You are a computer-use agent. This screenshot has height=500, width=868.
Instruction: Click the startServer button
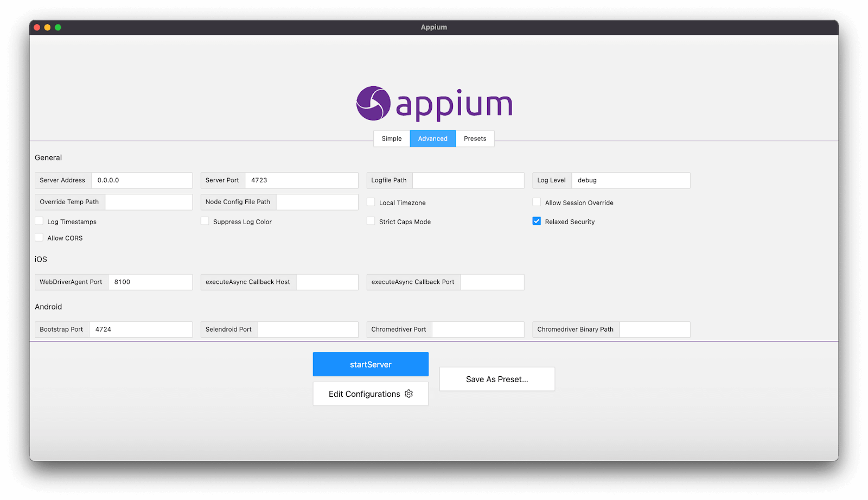point(371,364)
